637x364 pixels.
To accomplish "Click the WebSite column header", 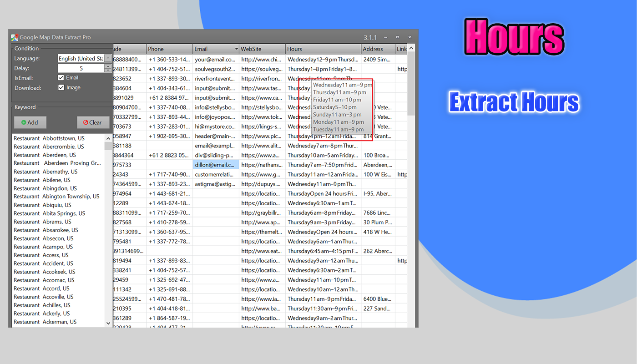I will (262, 49).
